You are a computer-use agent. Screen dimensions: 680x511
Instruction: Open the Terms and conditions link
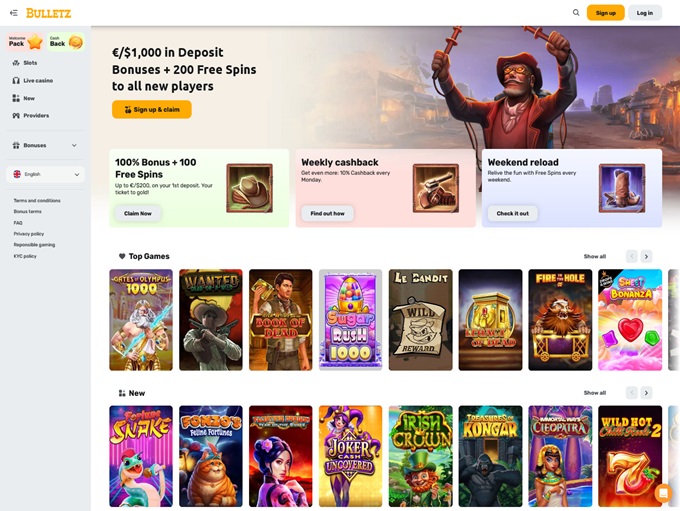click(37, 200)
